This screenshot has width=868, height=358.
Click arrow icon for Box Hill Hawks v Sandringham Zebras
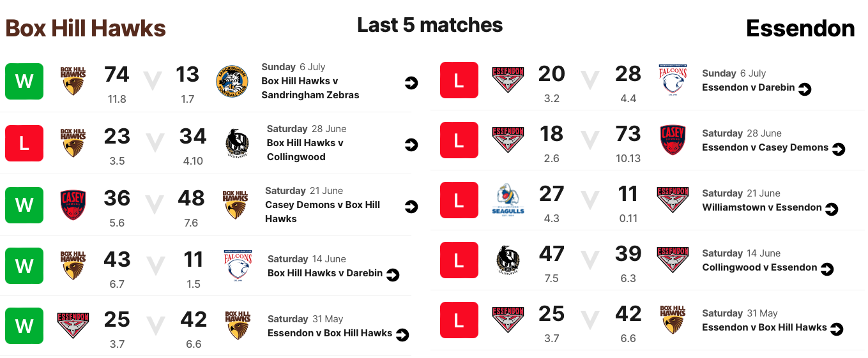click(x=411, y=83)
